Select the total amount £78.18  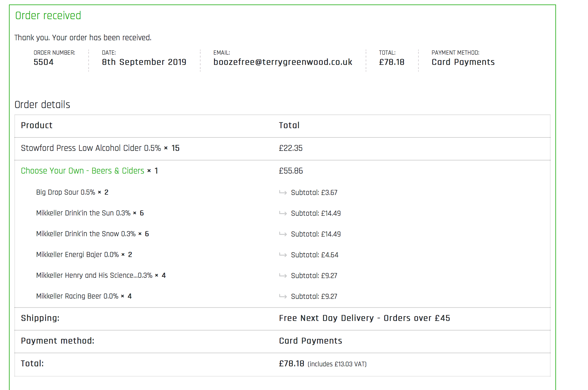click(x=392, y=62)
